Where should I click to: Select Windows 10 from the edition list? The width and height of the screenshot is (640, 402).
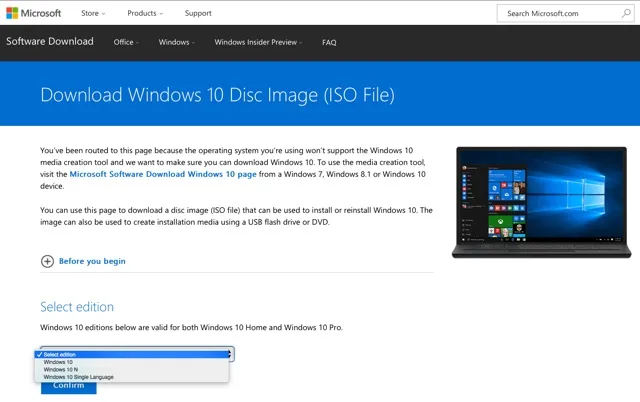point(132,362)
